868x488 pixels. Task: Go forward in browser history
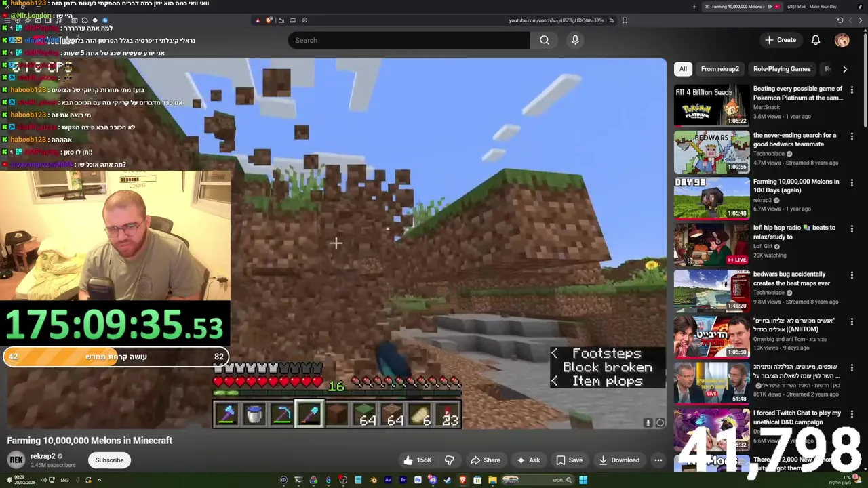[850, 20]
